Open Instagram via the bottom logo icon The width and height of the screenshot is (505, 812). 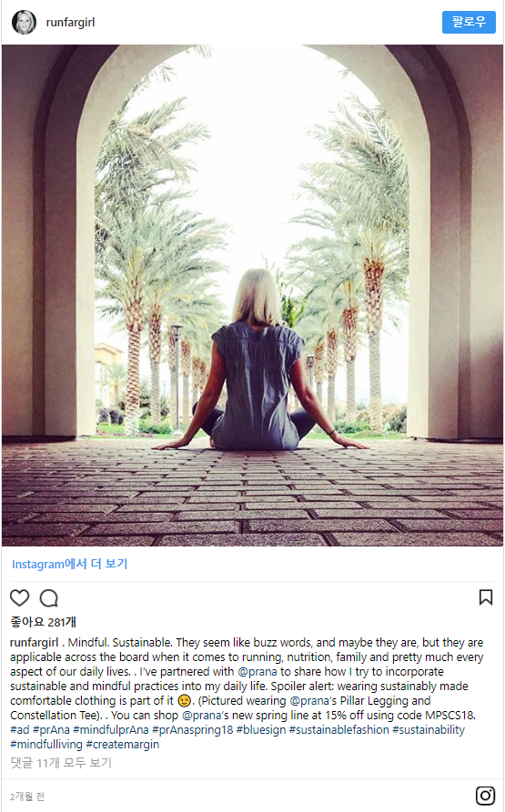coord(485,796)
